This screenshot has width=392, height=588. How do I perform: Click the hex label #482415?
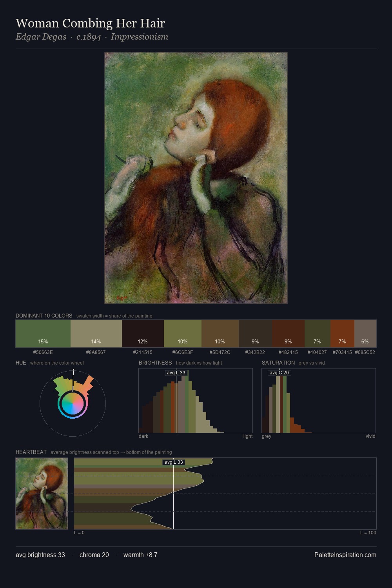[x=288, y=352]
